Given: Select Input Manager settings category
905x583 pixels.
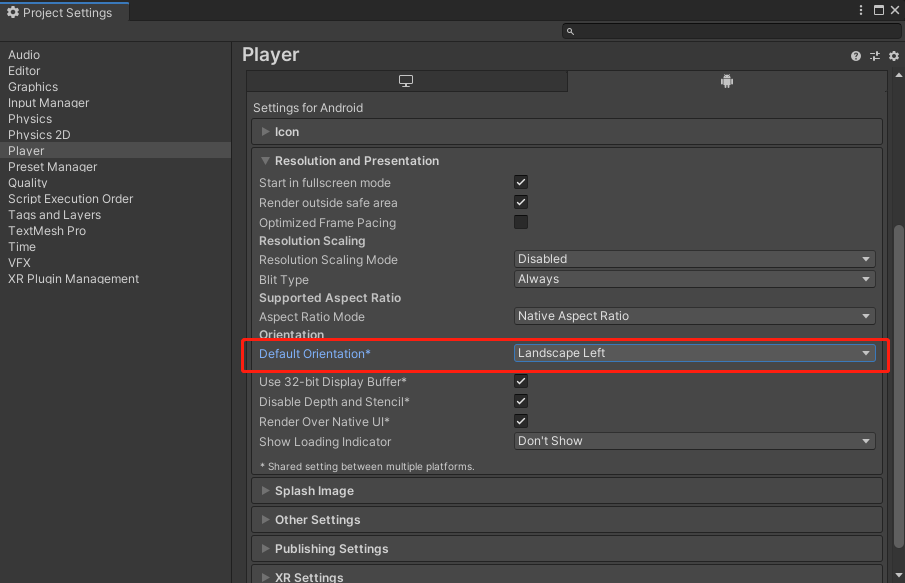Looking at the screenshot, I should tap(115, 103).
